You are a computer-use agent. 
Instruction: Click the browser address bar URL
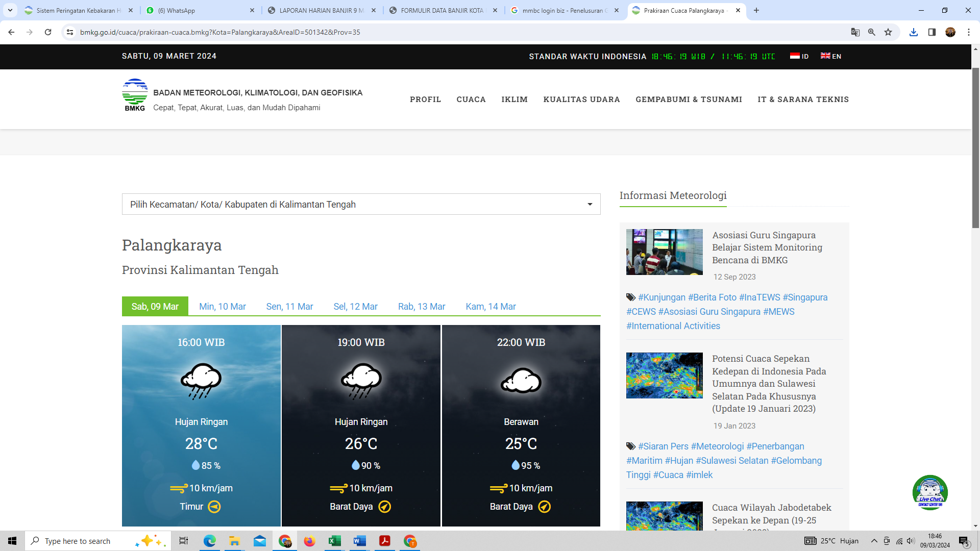pos(220,32)
